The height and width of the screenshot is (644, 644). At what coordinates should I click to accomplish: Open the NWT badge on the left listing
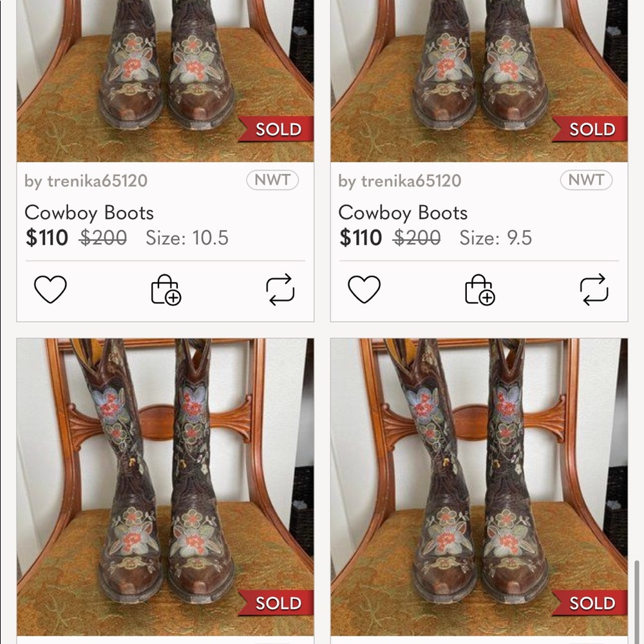click(272, 180)
